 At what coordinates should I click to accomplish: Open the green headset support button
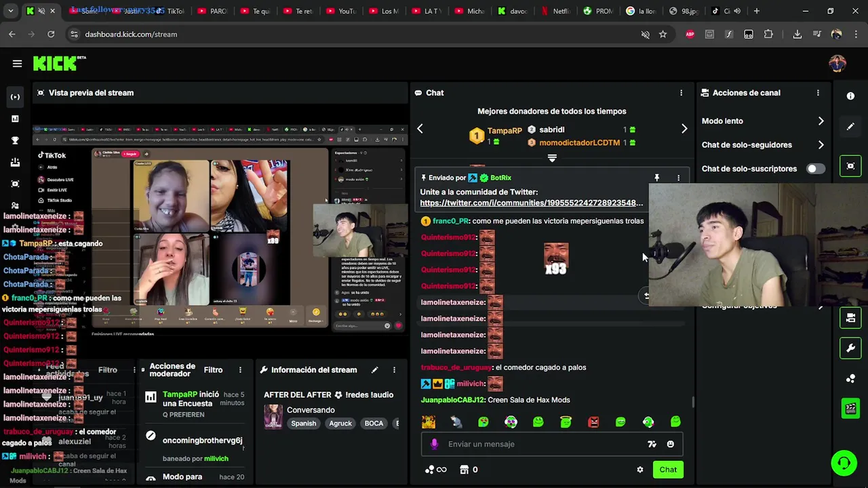tap(844, 464)
